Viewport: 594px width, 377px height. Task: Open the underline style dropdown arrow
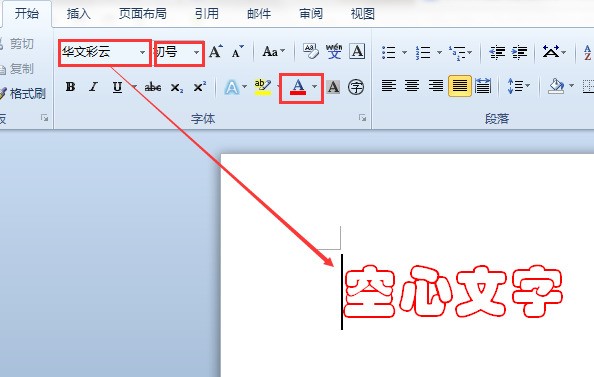pyautogui.click(x=134, y=87)
